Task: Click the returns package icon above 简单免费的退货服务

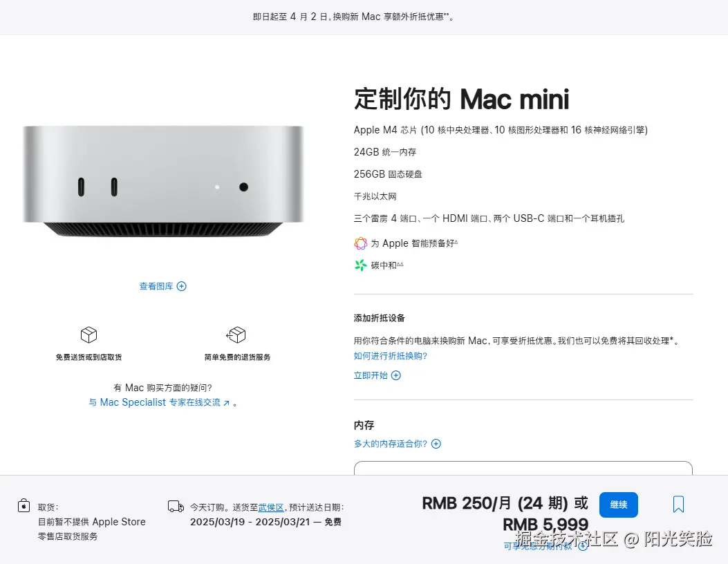Action: 236,334
